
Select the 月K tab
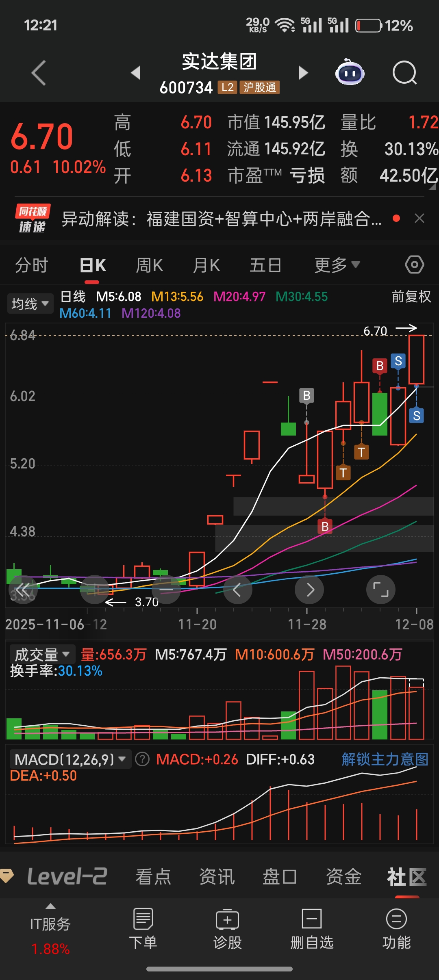[x=206, y=265]
